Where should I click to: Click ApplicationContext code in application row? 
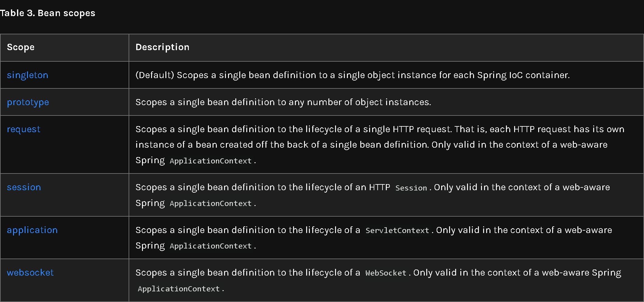(211, 246)
